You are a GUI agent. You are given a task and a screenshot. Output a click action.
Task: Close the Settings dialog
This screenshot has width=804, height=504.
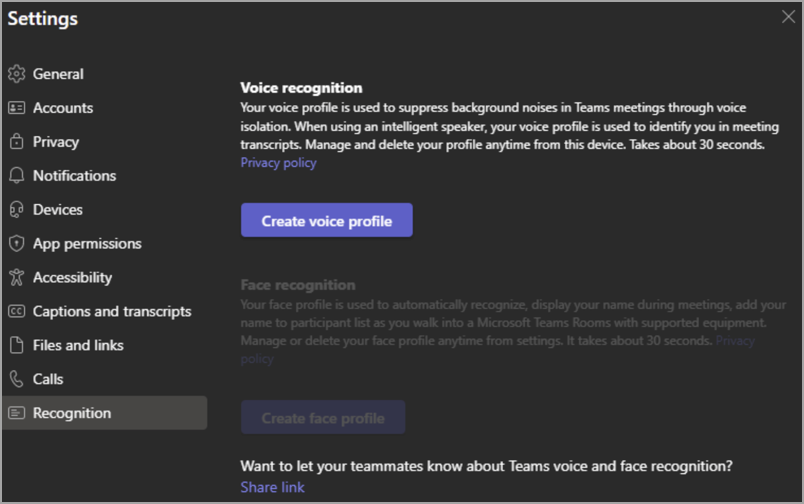point(787,16)
